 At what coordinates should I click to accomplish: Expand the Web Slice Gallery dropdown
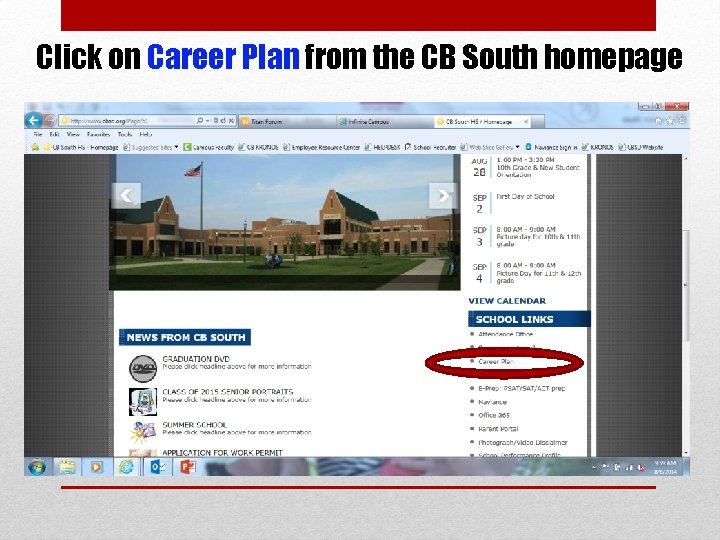coord(518,147)
